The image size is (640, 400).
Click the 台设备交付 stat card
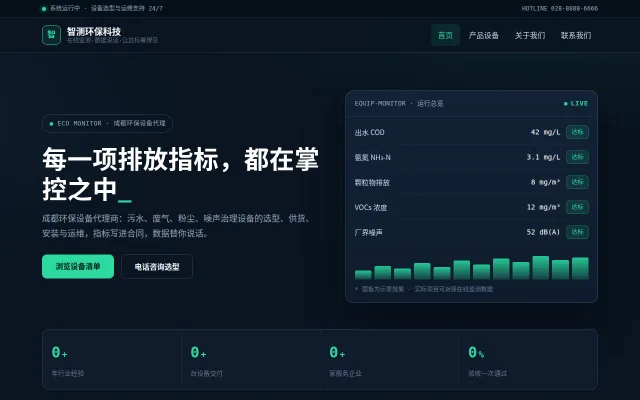[251, 360]
